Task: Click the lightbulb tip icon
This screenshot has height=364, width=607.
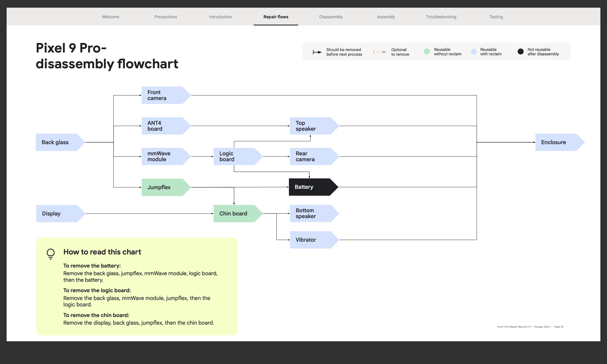Action: pos(51,254)
